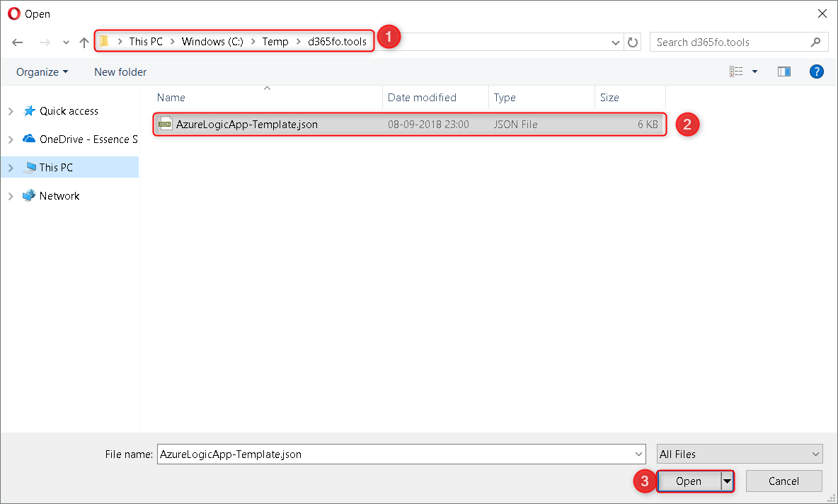838x504 pixels.
Task: Click the File name input field
Action: pos(396,454)
